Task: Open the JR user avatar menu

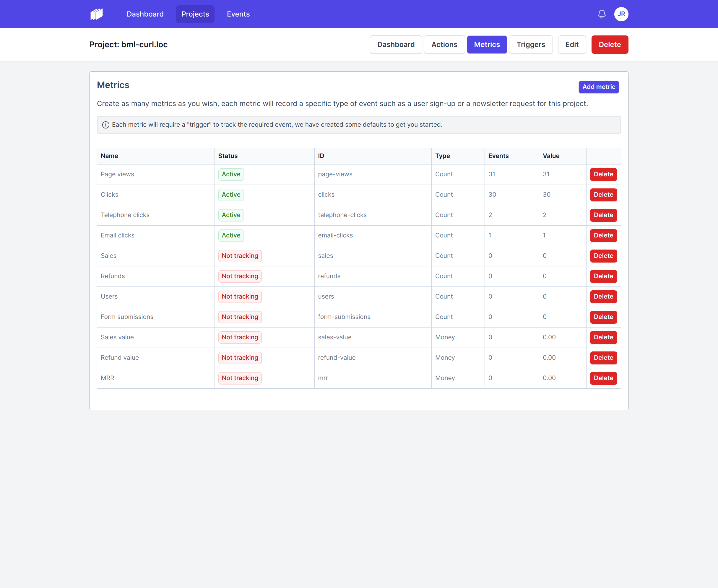Action: (x=621, y=14)
